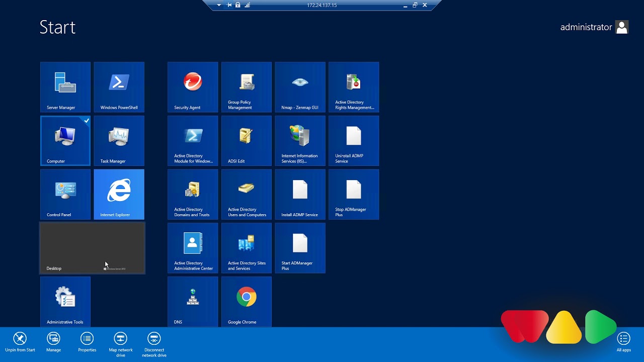The image size is (644, 362).
Task: Open the Desktop tile
Action: point(93,248)
